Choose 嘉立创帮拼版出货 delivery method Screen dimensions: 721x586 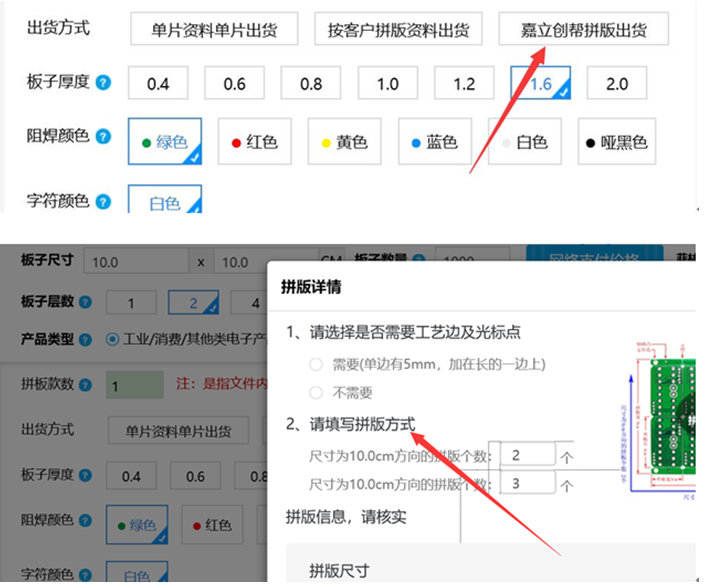click(x=583, y=29)
